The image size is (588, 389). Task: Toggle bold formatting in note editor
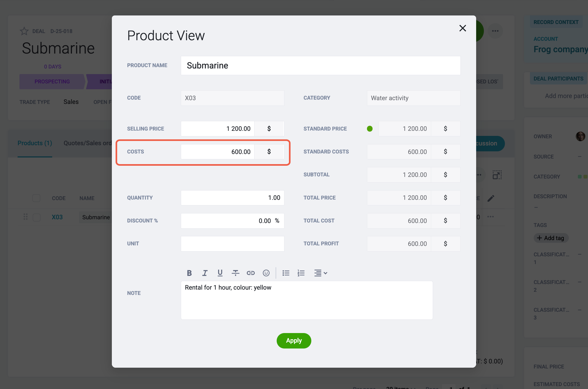click(x=189, y=273)
